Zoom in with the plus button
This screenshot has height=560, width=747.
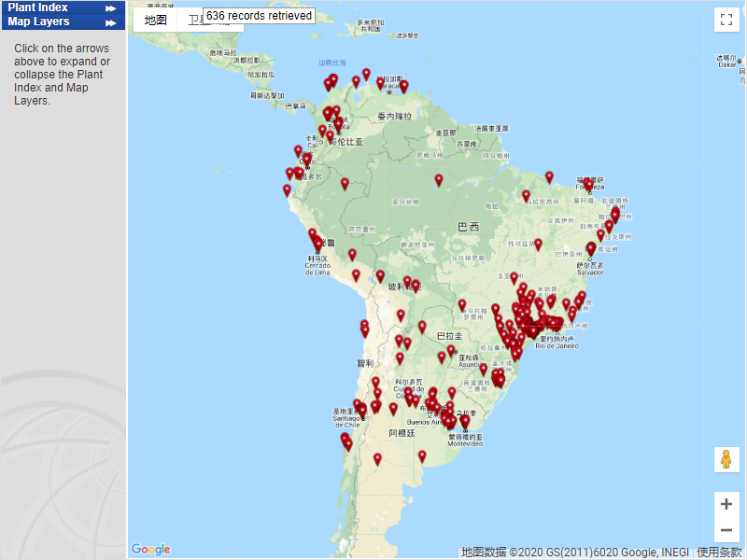point(726,504)
